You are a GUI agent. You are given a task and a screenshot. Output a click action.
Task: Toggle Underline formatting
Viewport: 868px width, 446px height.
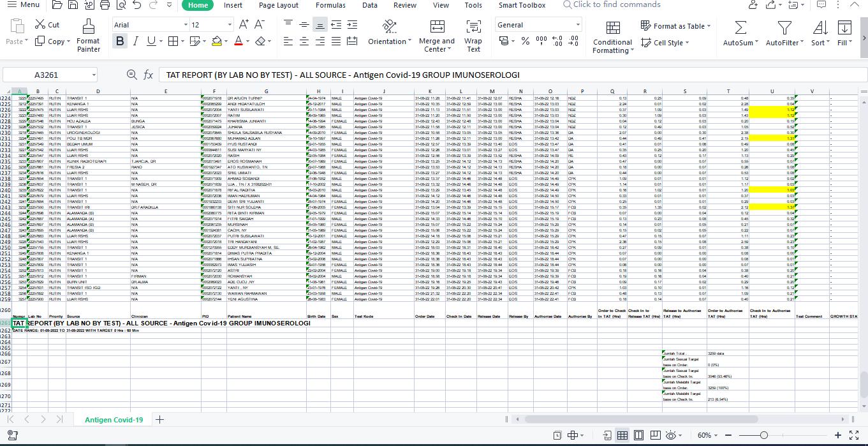click(x=151, y=41)
